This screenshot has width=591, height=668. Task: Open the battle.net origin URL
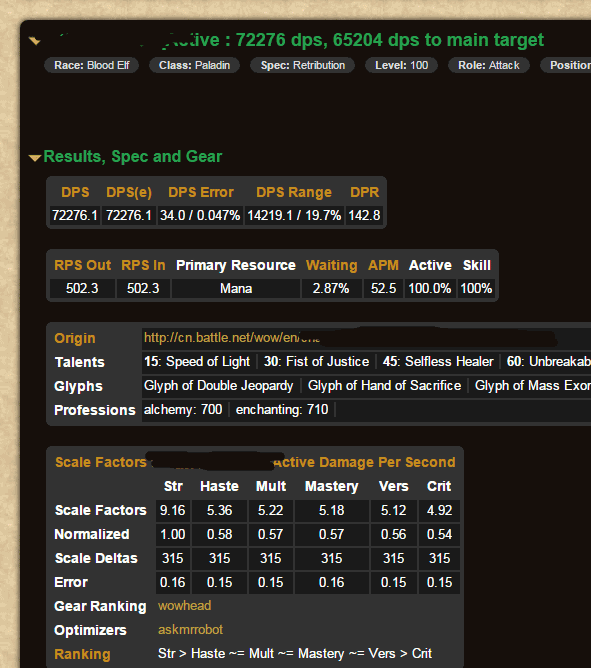(x=232, y=338)
